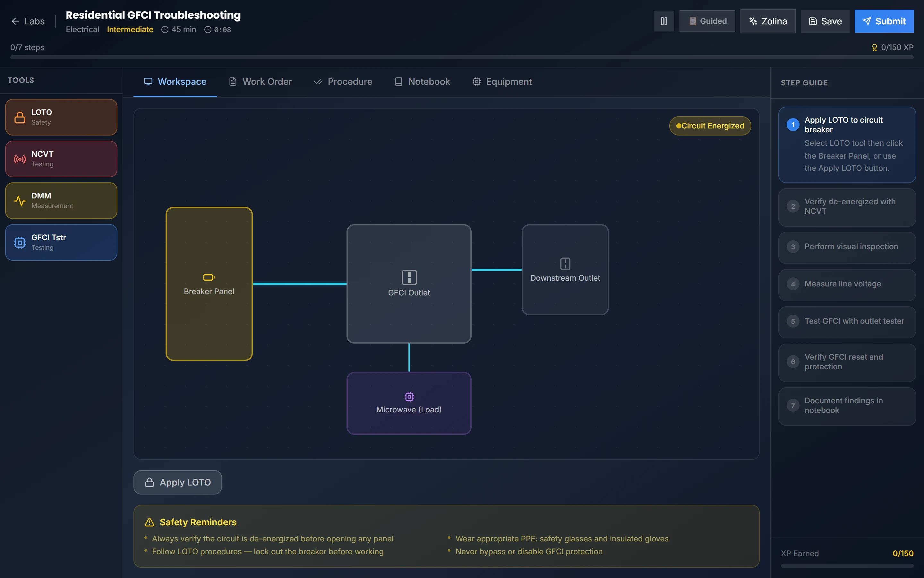Viewport: 924px width, 578px height.
Task: Select step 2 Verify de-energized with NCVT
Action: point(847,207)
